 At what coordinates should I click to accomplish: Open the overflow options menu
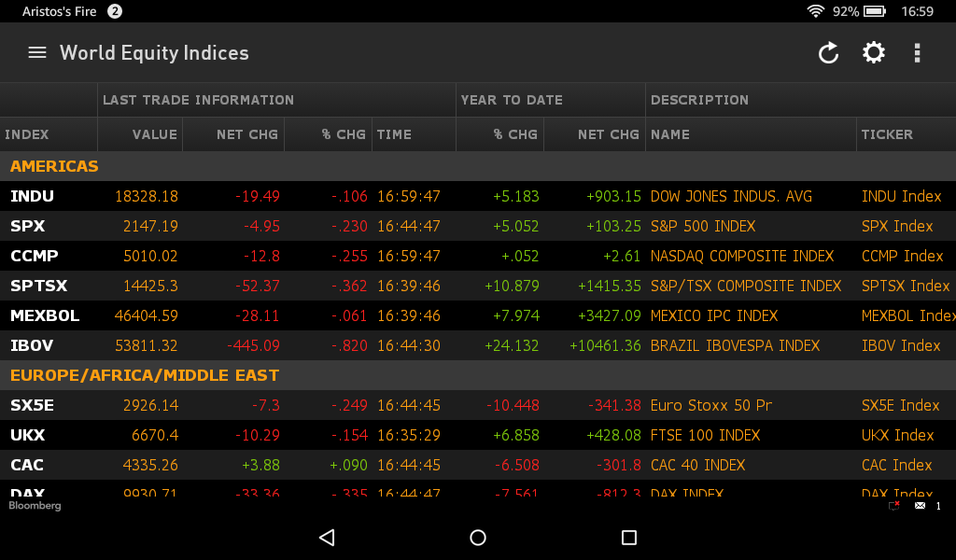[918, 53]
